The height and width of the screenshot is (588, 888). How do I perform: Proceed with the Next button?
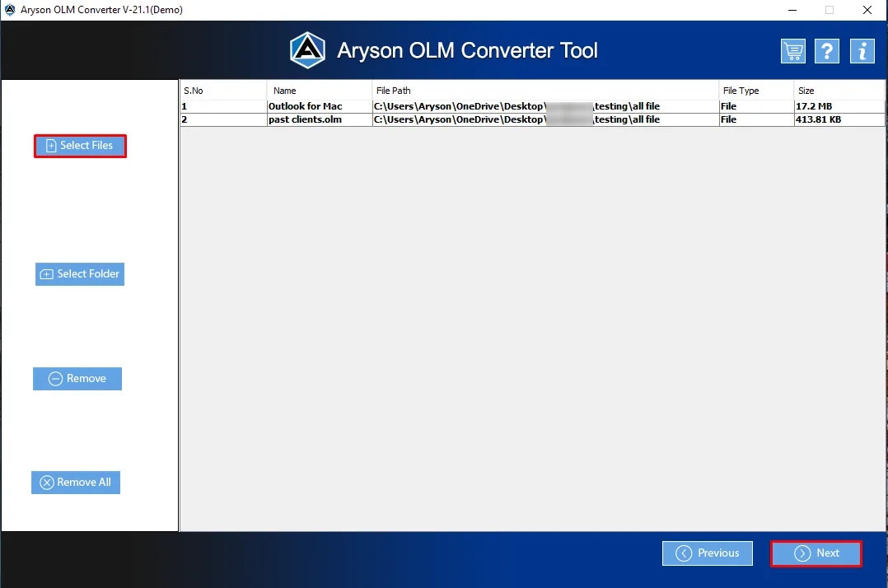pyautogui.click(x=816, y=553)
